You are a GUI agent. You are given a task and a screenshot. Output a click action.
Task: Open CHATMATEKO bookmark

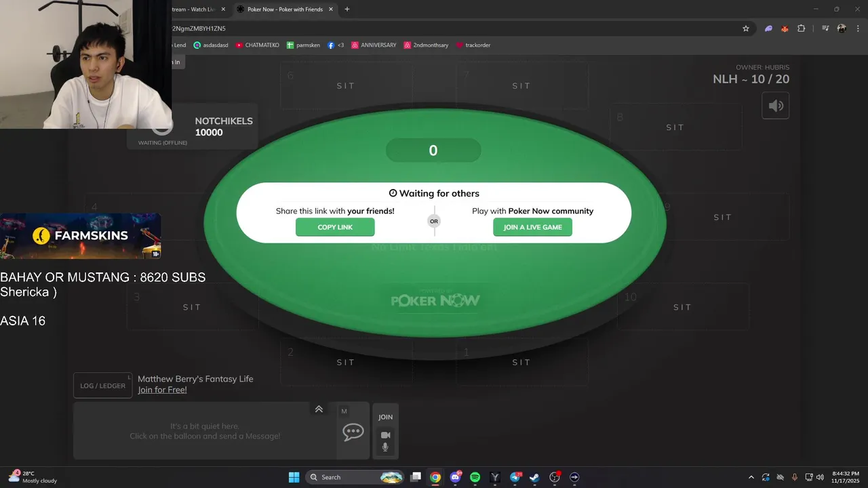pos(258,45)
